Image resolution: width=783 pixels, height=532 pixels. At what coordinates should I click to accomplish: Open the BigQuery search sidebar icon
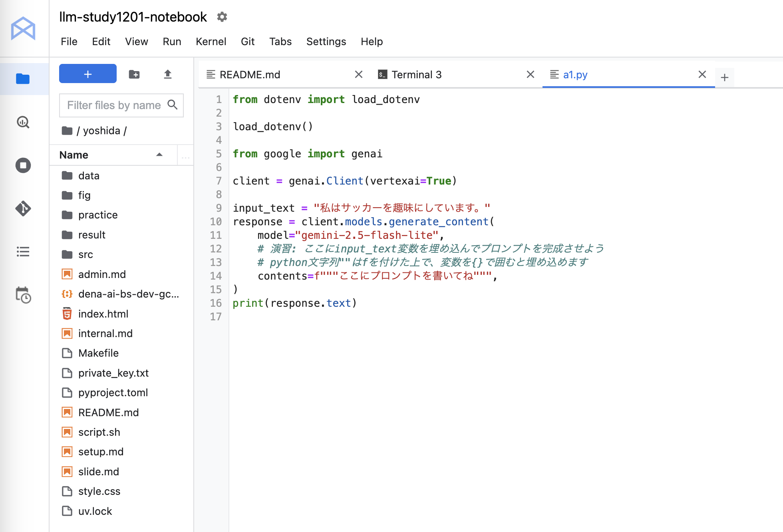(x=23, y=122)
